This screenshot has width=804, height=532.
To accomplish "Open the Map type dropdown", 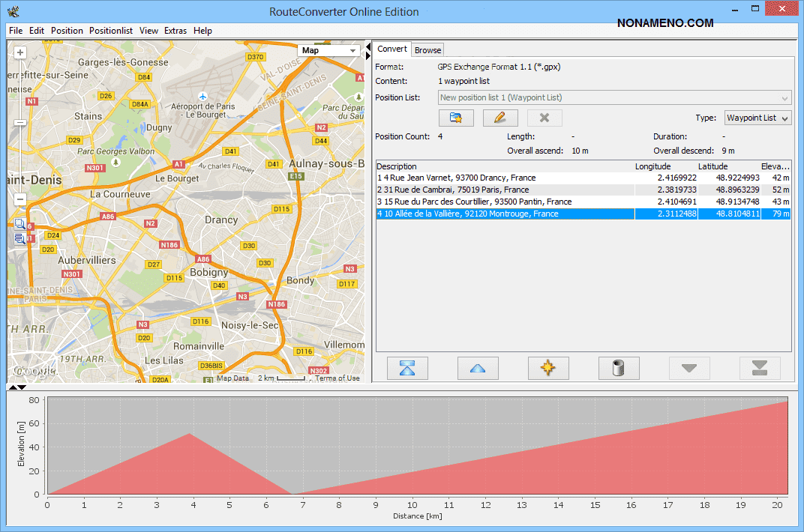I will [x=329, y=50].
